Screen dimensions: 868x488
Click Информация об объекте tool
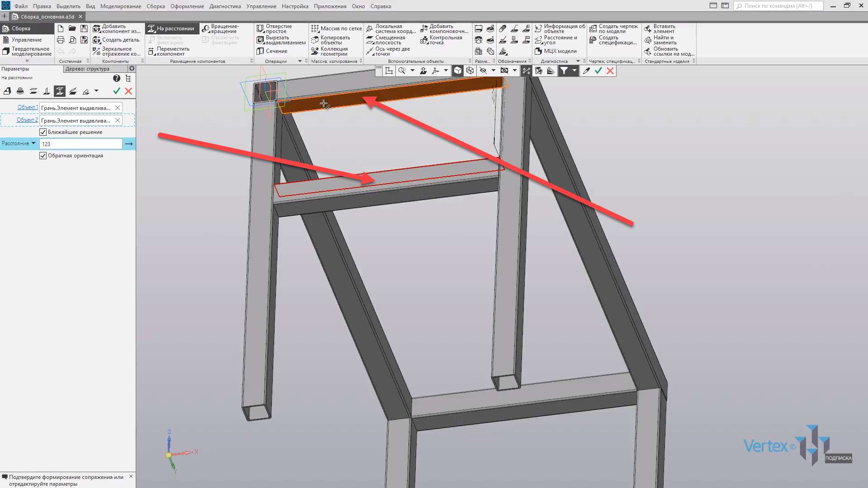pyautogui.click(x=560, y=28)
